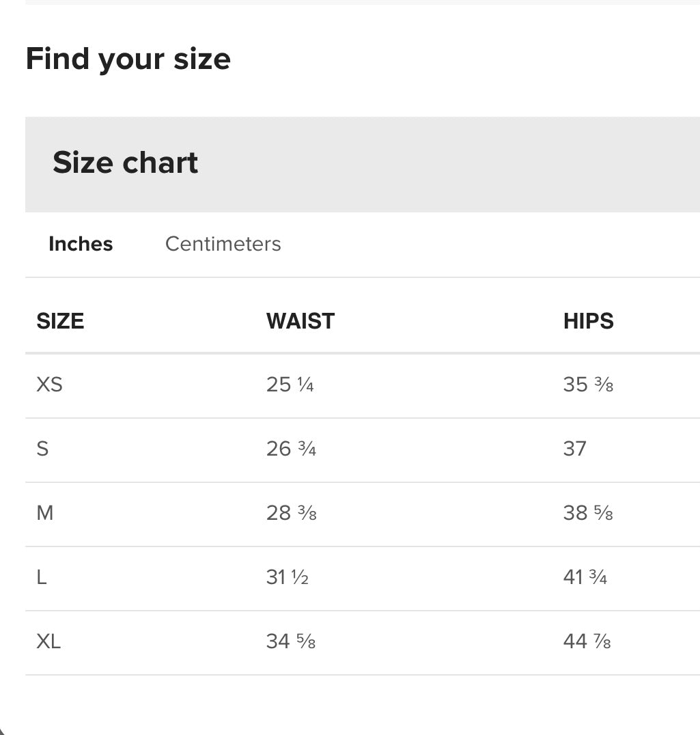Expand the Size chart header
This screenshot has height=735, width=700.
click(363, 165)
